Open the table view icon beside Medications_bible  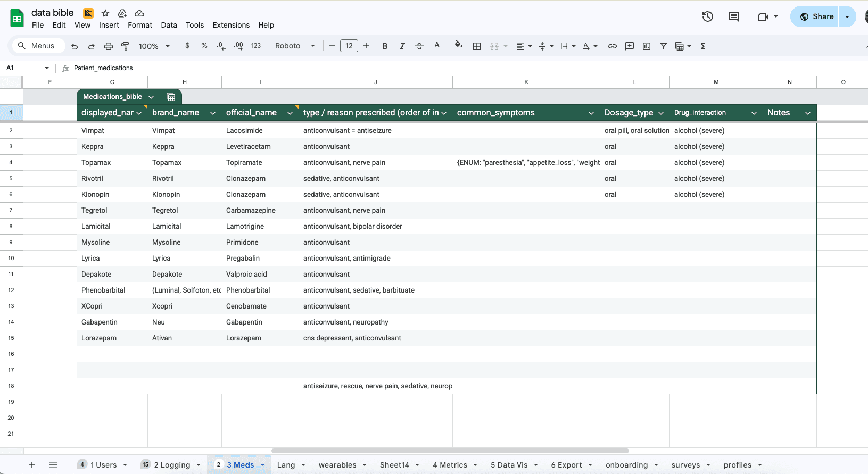tap(171, 97)
